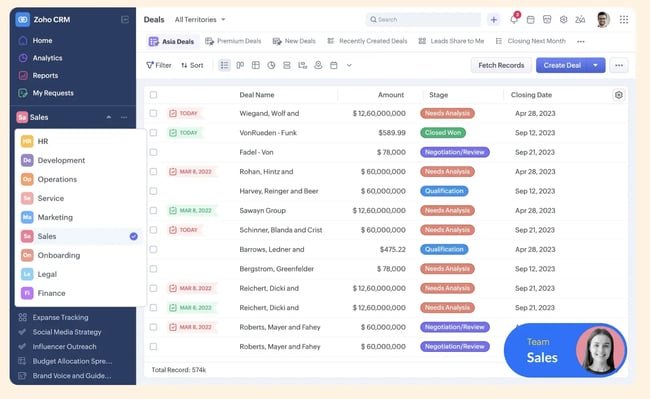This screenshot has width=650, height=399.
Task: Select the stacked cards view icon
Action: 287,65
